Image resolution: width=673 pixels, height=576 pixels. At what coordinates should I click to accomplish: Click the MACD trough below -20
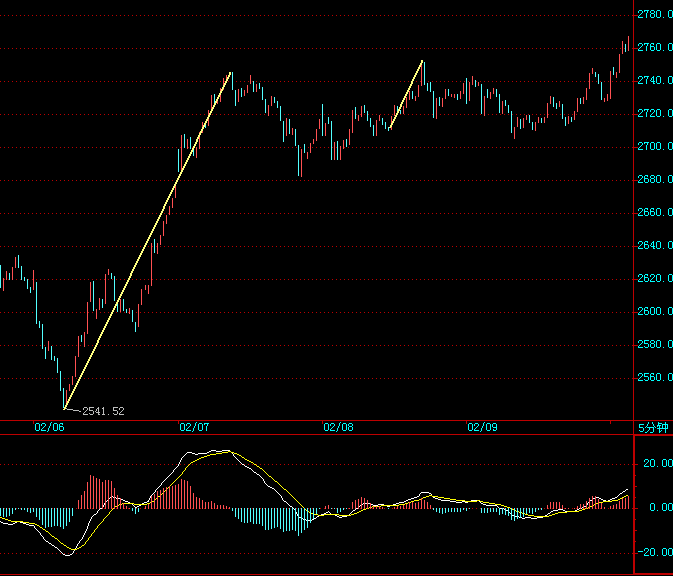[68, 552]
